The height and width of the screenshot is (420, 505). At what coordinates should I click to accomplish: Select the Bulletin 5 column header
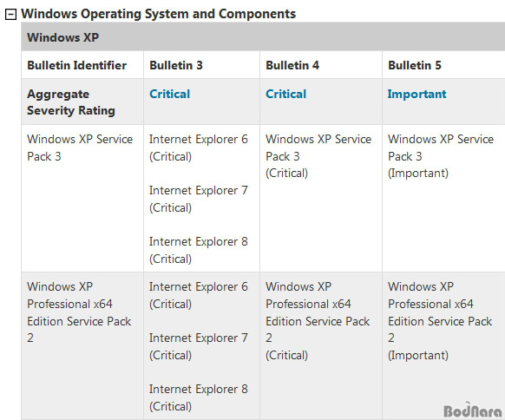click(443, 65)
